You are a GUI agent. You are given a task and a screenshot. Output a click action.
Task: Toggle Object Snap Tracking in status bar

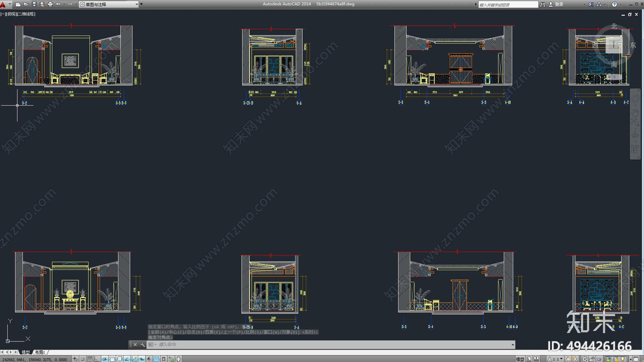point(127,359)
